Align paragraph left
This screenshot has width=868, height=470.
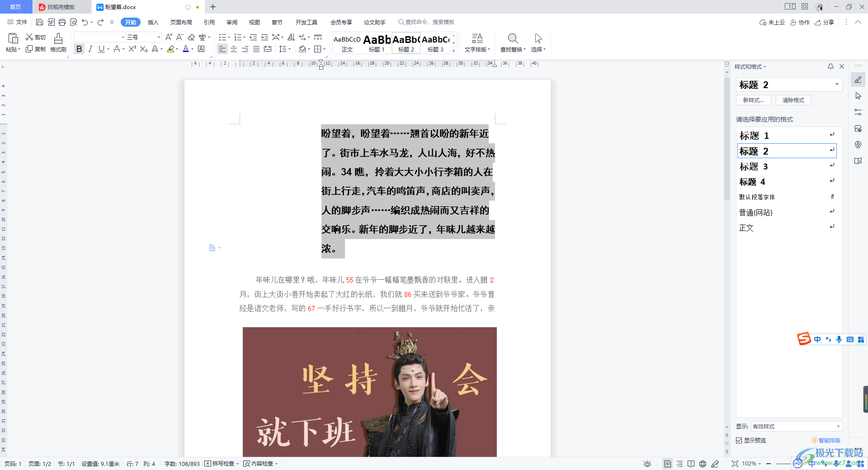click(x=222, y=49)
